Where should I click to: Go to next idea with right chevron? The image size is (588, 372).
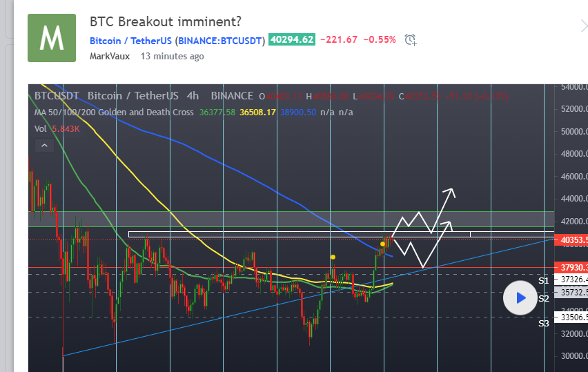pyautogui.click(x=584, y=27)
